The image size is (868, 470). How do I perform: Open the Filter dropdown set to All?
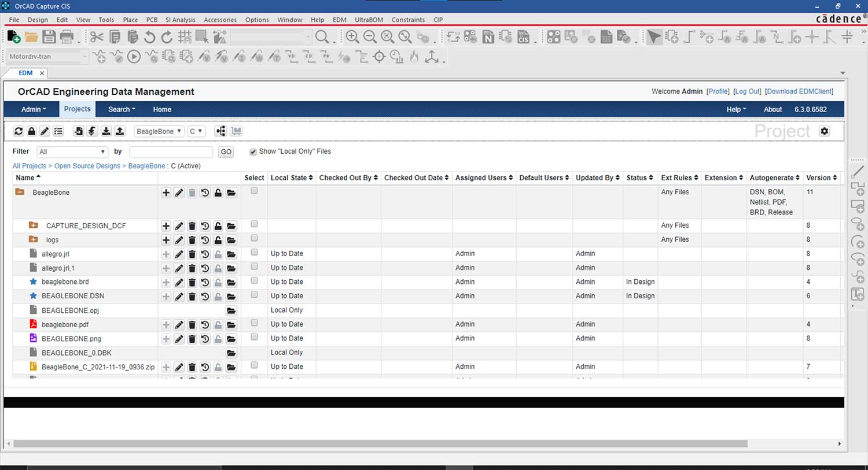pyautogui.click(x=72, y=152)
